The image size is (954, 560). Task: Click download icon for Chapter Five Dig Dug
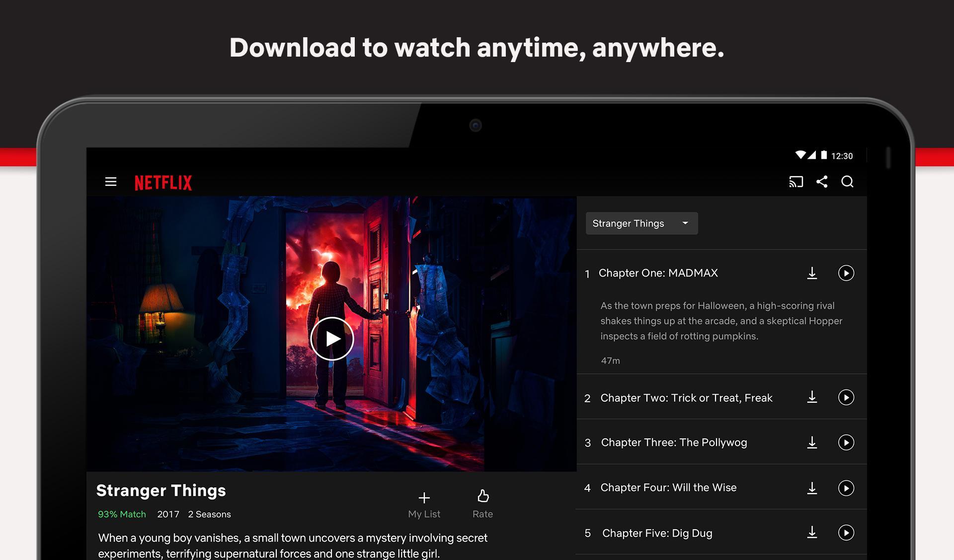(812, 531)
